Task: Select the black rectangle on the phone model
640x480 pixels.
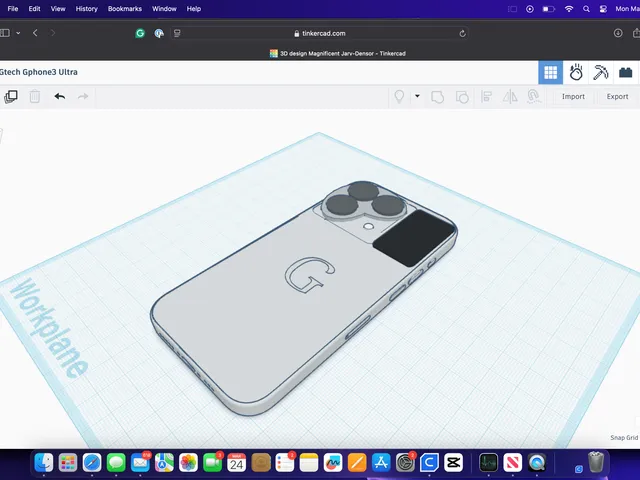Action: [x=413, y=238]
